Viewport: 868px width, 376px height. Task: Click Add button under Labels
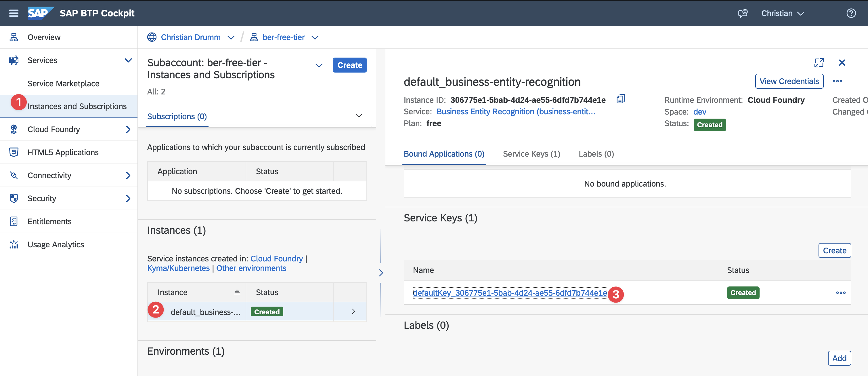coord(839,358)
